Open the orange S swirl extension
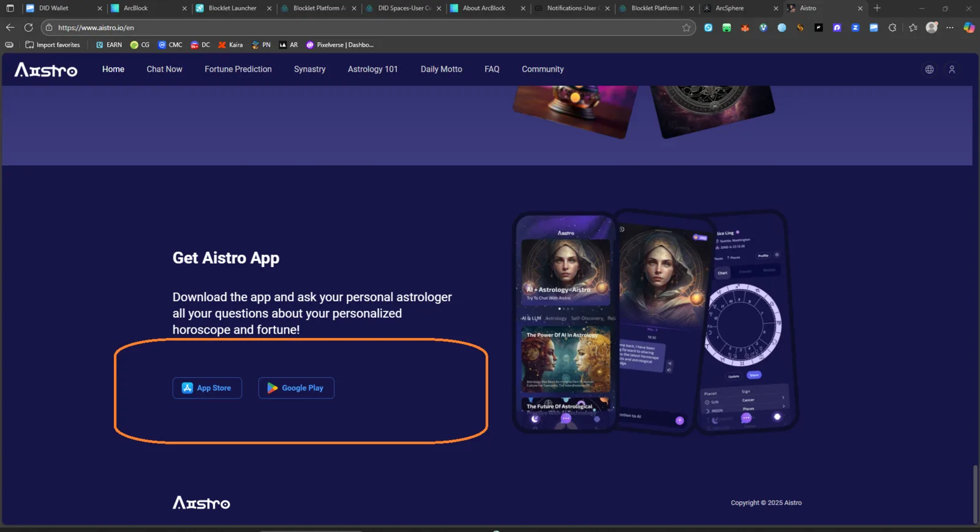Image resolution: width=980 pixels, height=532 pixels. tap(800, 28)
